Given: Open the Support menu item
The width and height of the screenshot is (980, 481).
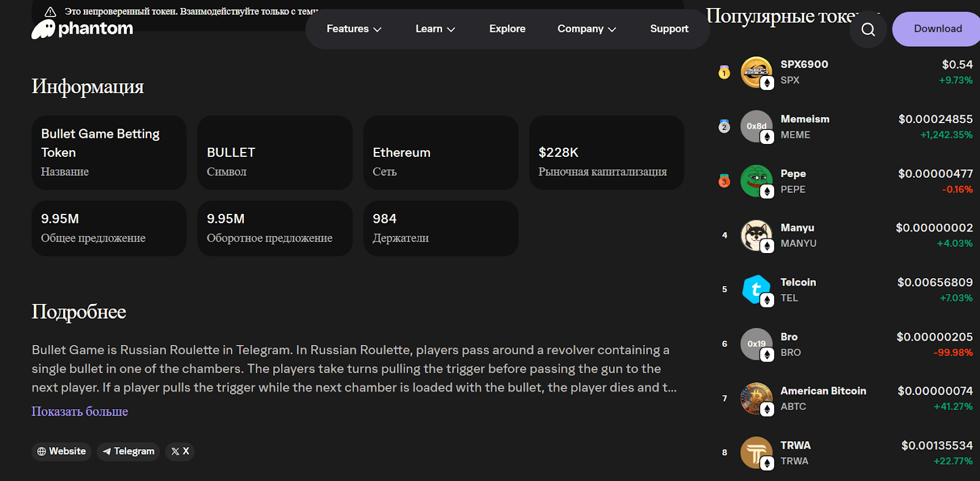Looking at the screenshot, I should [x=669, y=29].
